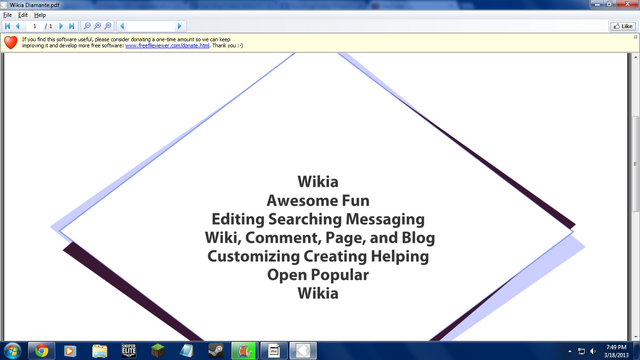Click the Like button
The width and height of the screenshot is (640, 360).
point(623,26)
